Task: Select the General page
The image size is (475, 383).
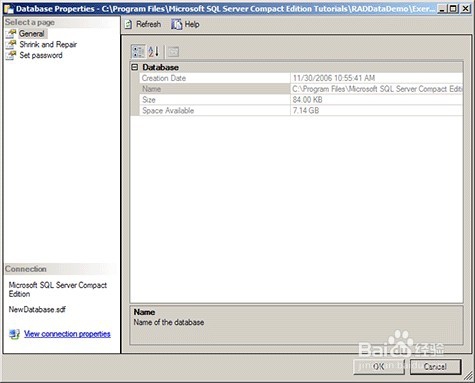Action: [x=31, y=34]
